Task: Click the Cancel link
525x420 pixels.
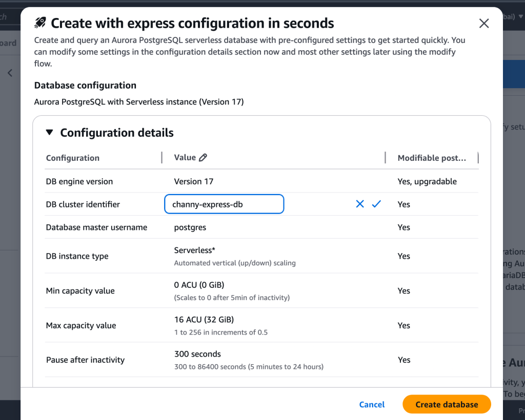Action: tap(371, 404)
